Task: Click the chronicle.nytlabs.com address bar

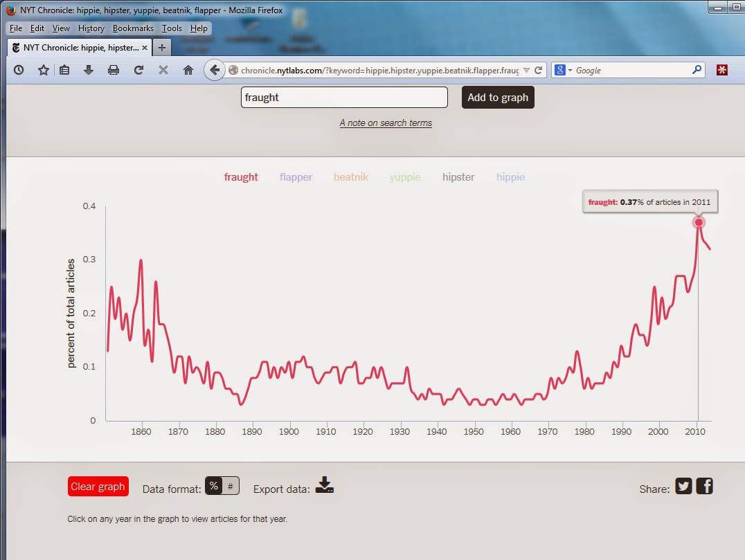Action: [379, 71]
